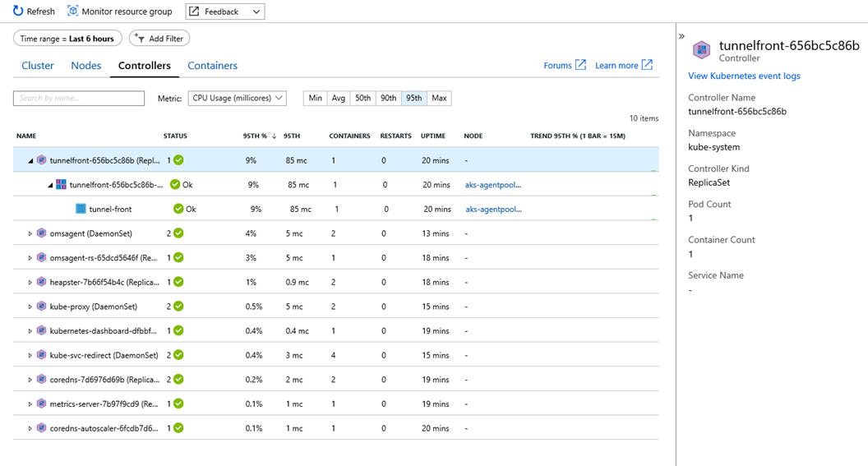Image resolution: width=868 pixels, height=466 pixels.
Task: Click the green status check for metrics-server row
Action: pyautogui.click(x=178, y=404)
